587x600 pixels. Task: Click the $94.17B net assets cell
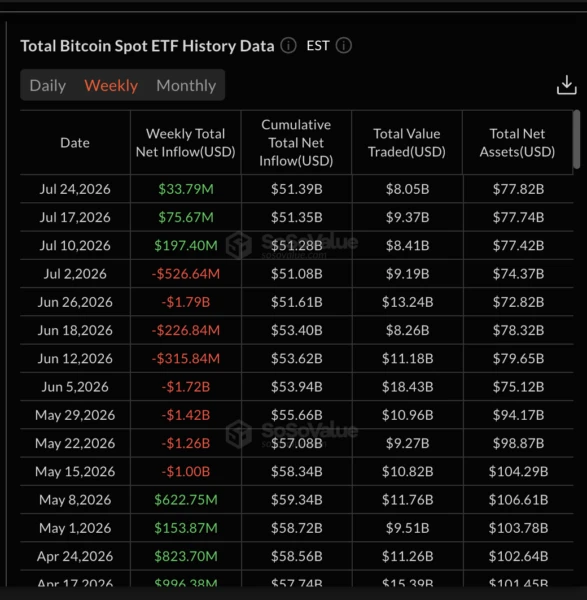(x=519, y=415)
